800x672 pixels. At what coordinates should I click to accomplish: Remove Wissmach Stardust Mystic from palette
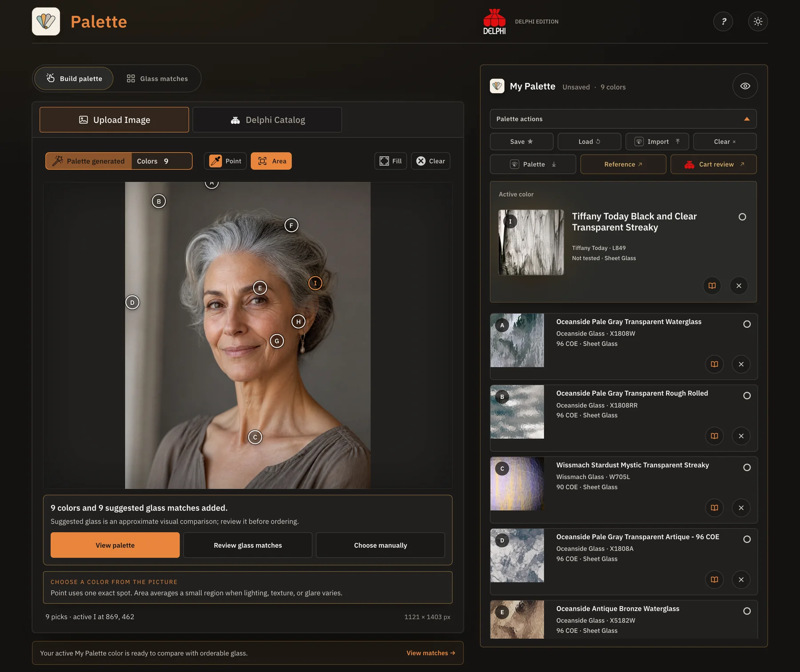tap(741, 508)
